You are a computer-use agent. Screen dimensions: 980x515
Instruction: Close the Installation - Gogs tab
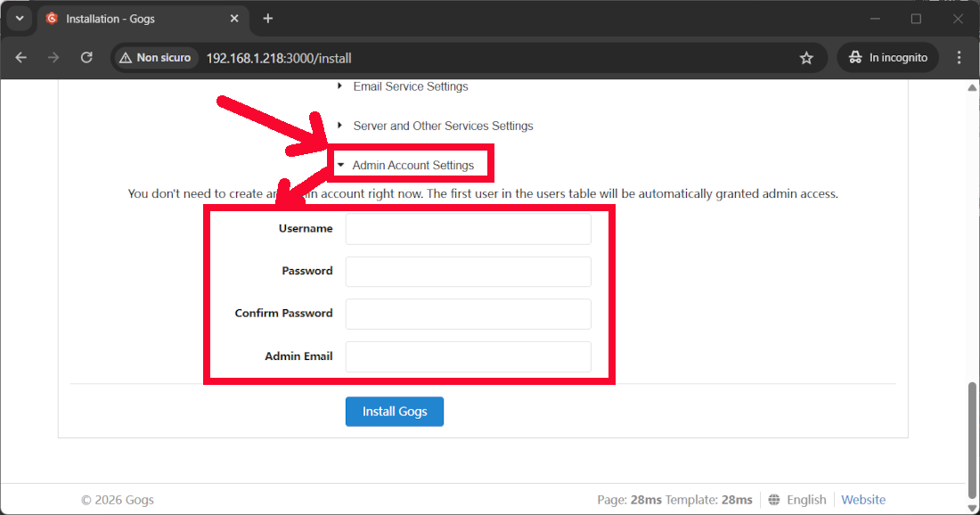tap(235, 19)
